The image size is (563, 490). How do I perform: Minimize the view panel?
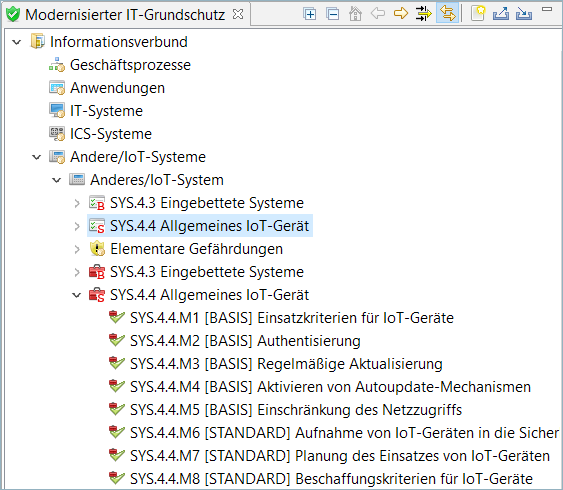[547, 9]
